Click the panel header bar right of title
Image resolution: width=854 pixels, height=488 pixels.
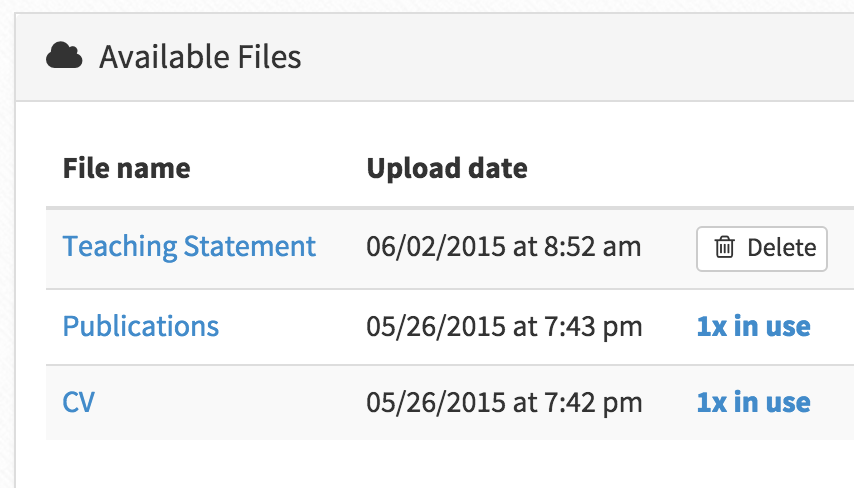point(580,57)
